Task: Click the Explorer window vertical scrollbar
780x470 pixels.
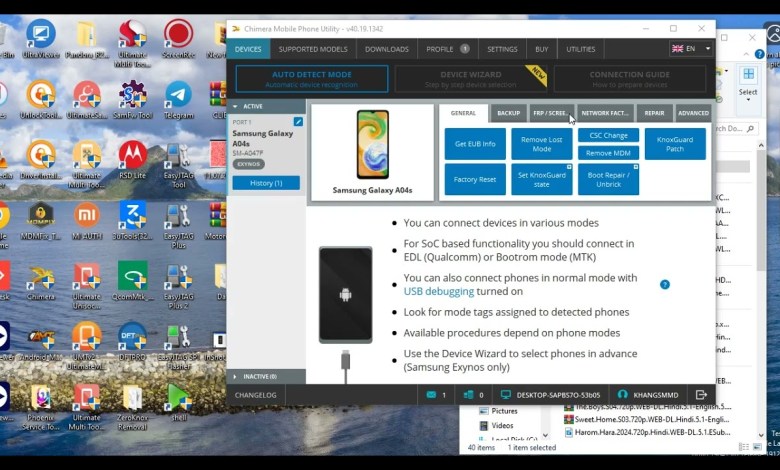Action: pyautogui.click(x=761, y=288)
